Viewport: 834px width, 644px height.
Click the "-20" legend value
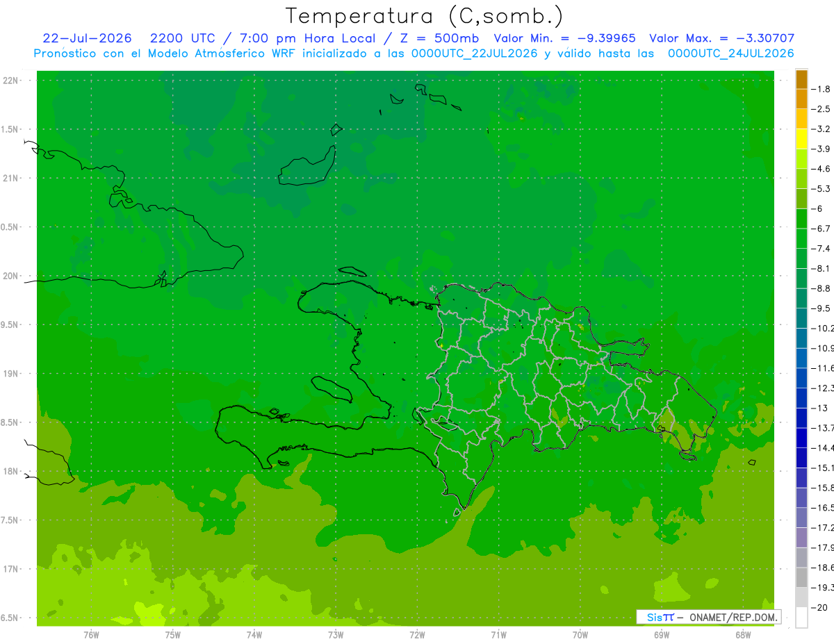pos(820,608)
